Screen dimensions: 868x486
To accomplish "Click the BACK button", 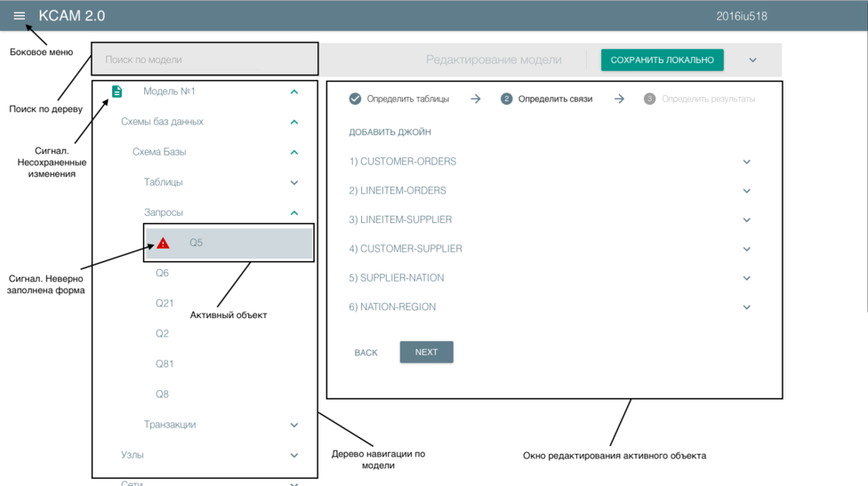I will 366,353.
